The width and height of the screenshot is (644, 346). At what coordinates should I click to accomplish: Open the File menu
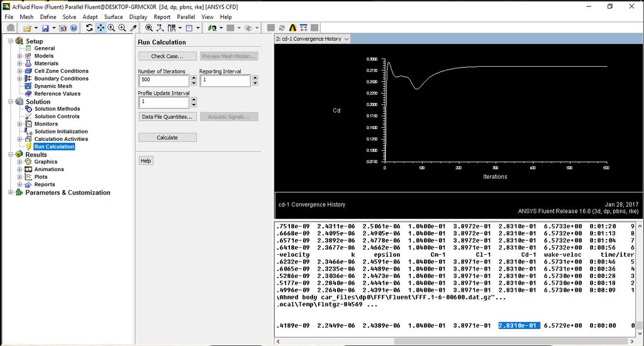[x=9, y=17]
